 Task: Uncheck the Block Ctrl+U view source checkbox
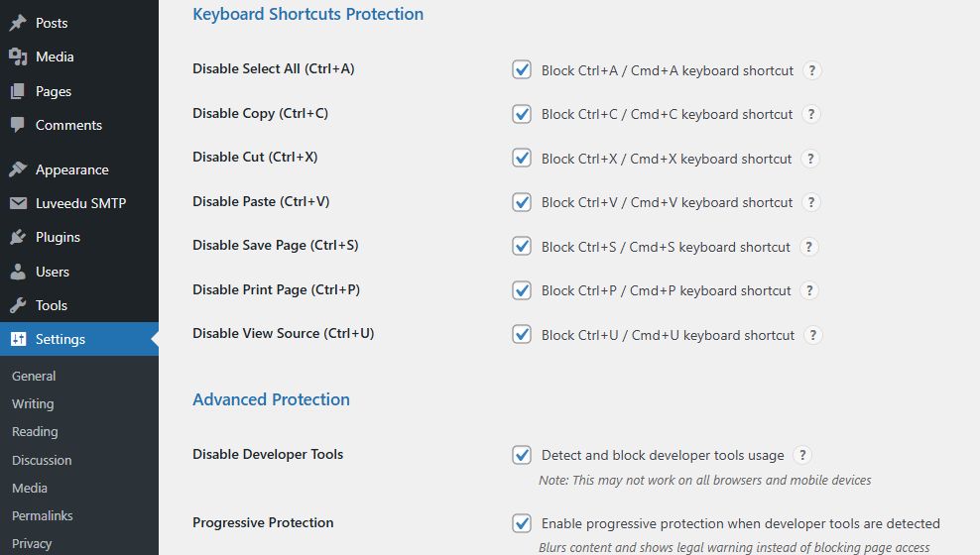point(522,334)
